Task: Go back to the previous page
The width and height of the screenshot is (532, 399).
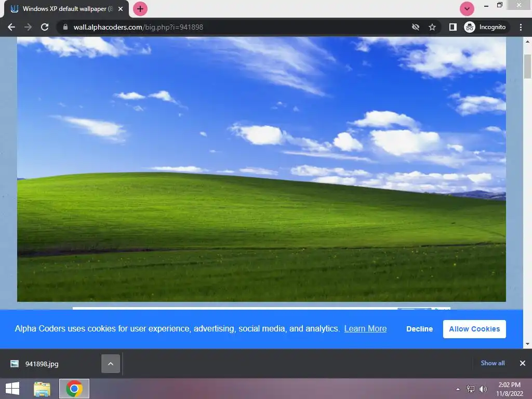Action: (x=11, y=27)
